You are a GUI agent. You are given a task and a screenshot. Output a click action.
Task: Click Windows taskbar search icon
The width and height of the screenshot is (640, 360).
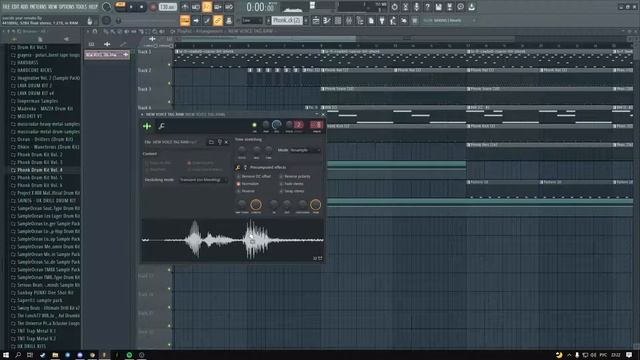pos(18,355)
